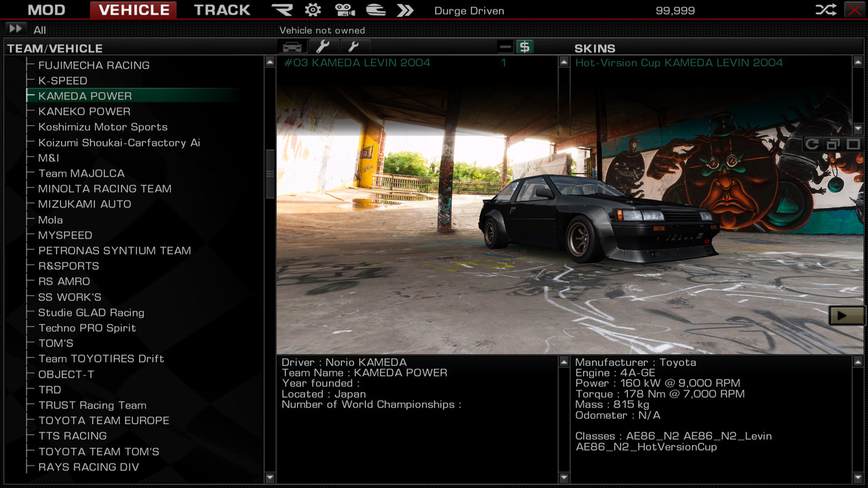868x488 pixels.
Task: Open replay camera icon in top bar
Action: tap(344, 9)
